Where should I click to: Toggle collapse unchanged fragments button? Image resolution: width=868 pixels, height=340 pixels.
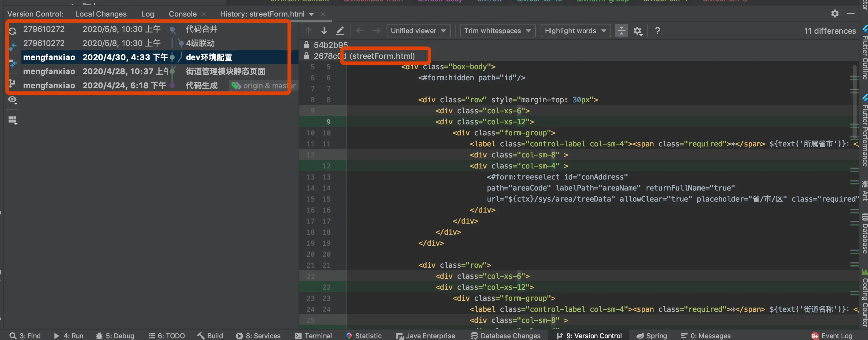tap(621, 31)
